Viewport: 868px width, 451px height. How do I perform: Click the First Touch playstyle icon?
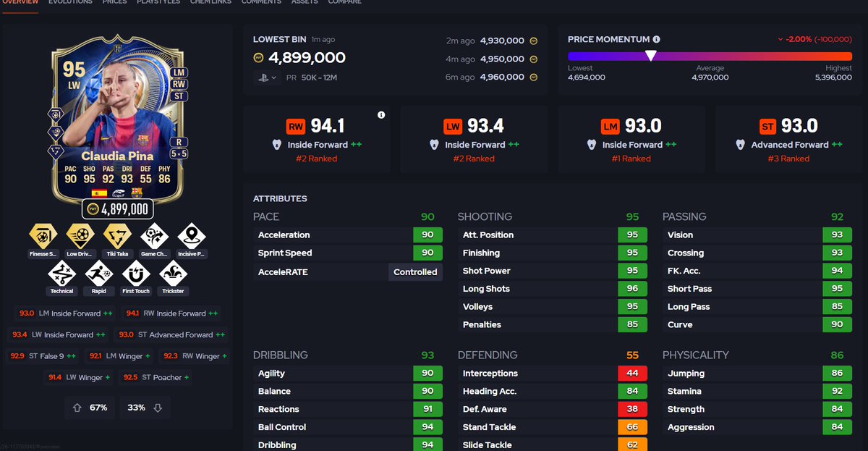[136, 274]
